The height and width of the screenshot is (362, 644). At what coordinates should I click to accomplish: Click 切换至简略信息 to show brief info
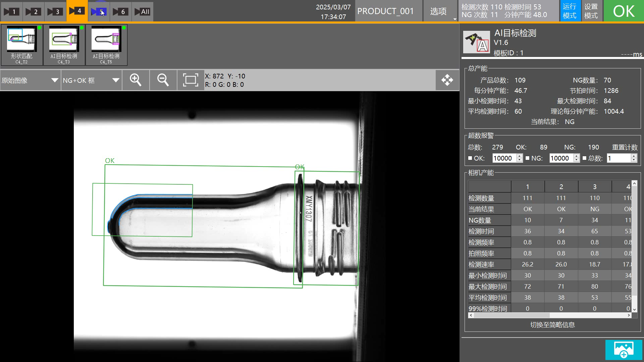(552, 325)
